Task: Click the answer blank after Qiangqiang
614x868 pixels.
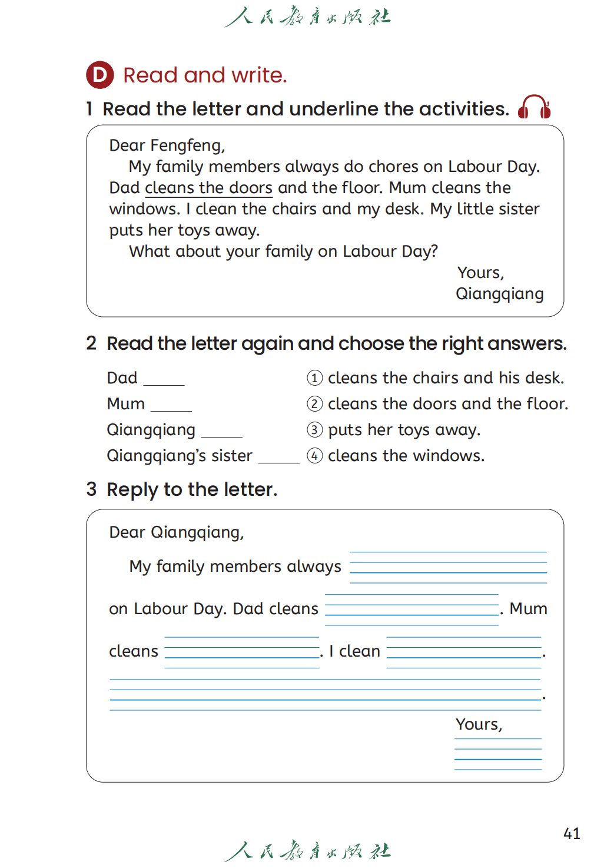Action: click(222, 432)
